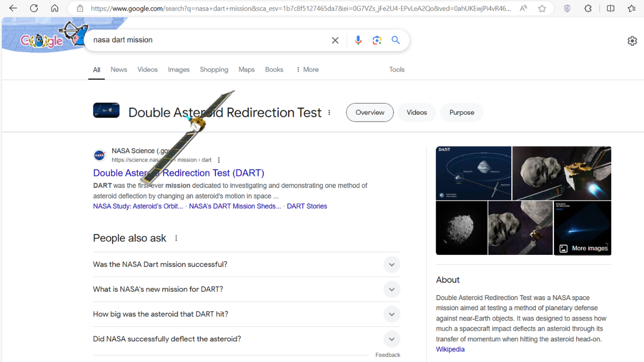The height and width of the screenshot is (362, 644).
Task: Expand 'What is NASA's new mission for DART?'
Action: point(247,289)
